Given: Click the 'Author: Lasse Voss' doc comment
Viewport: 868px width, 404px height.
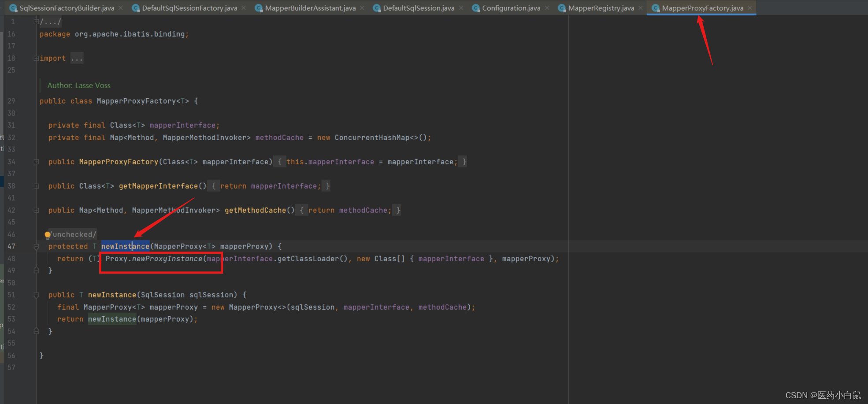Looking at the screenshot, I should click(x=79, y=85).
